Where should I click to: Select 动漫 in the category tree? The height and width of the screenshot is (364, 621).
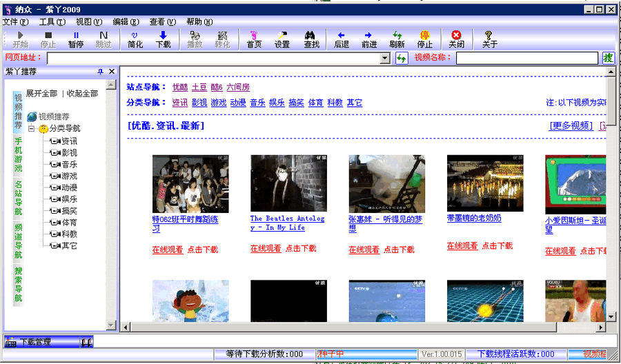point(69,188)
